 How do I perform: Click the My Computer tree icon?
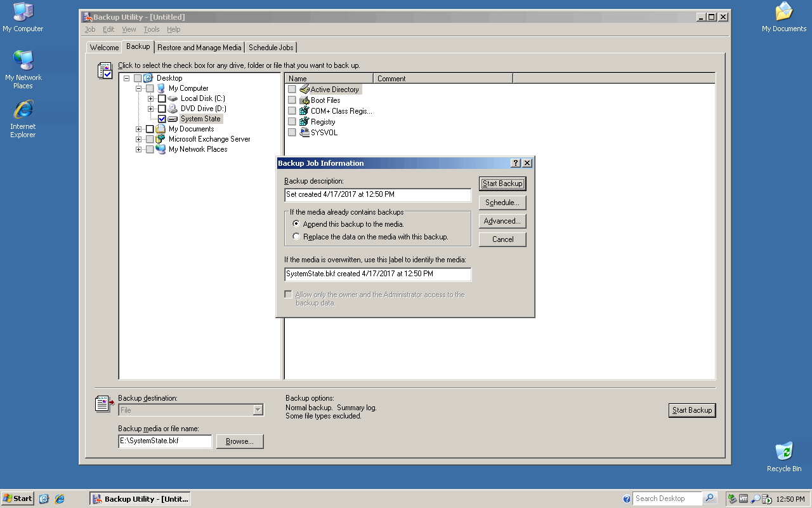160,88
